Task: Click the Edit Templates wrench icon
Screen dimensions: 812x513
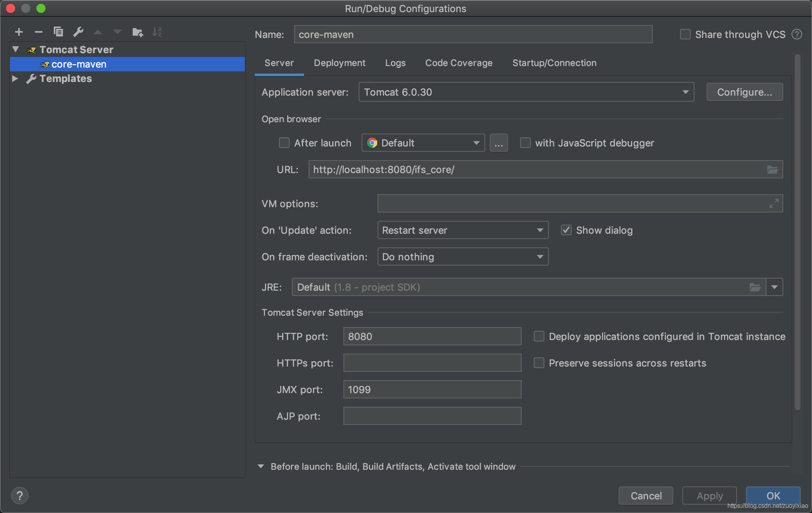Action: 78,32
